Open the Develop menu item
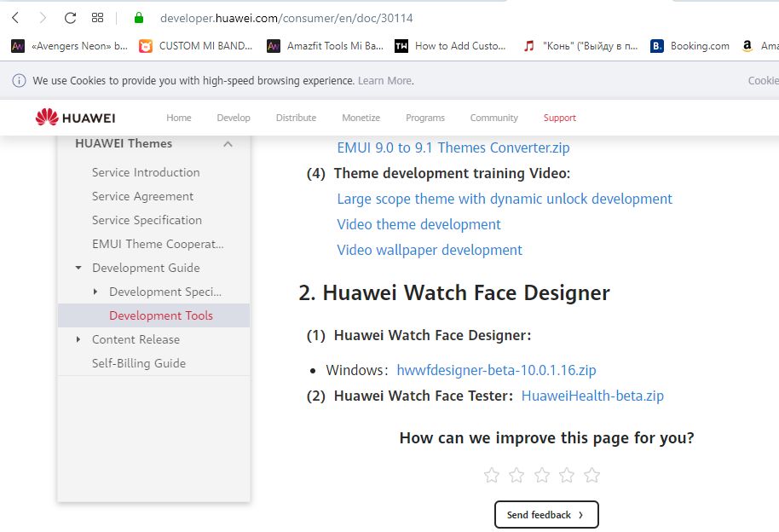The height and width of the screenshot is (532, 779). [x=234, y=118]
